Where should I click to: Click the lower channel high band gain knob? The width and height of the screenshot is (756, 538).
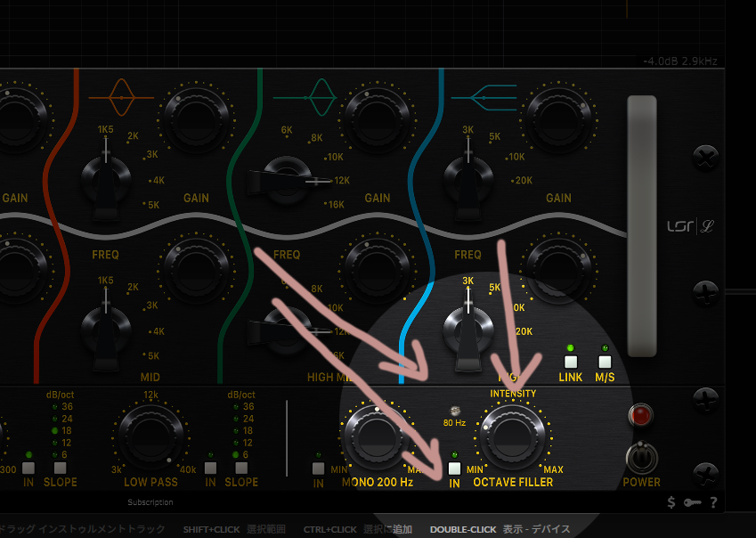click(x=559, y=270)
